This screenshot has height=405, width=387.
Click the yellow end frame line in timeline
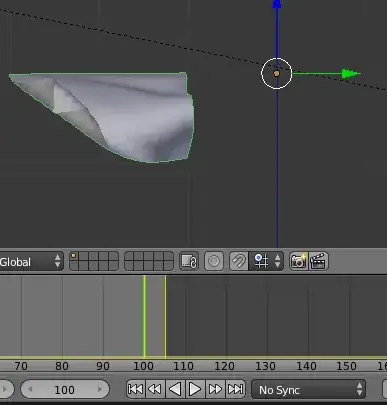click(x=165, y=316)
